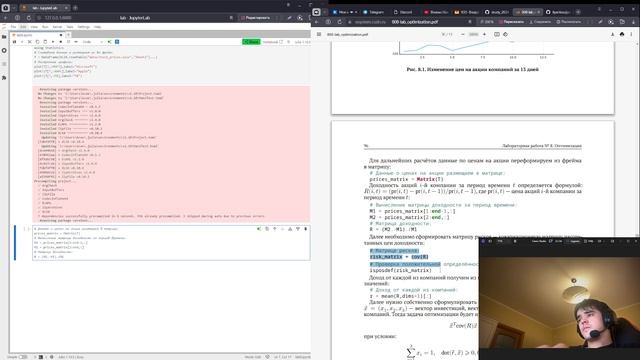Open the Settings menu in JupyterLab

83,27
